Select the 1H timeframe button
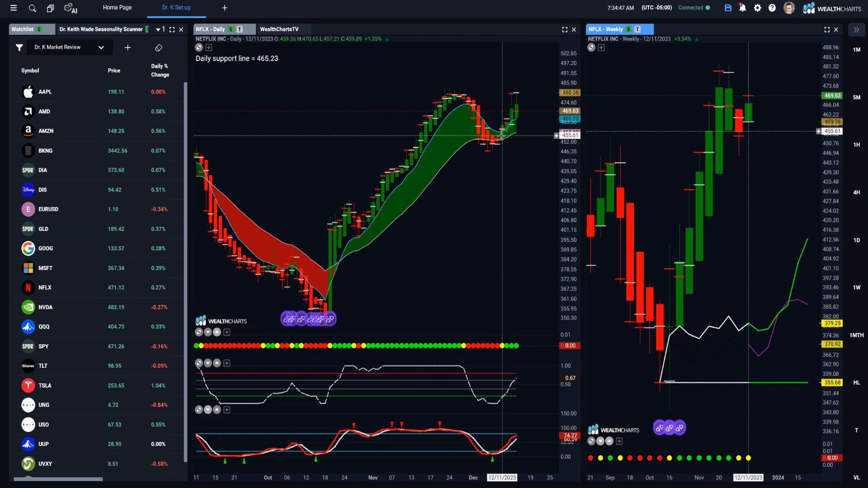 [x=856, y=145]
